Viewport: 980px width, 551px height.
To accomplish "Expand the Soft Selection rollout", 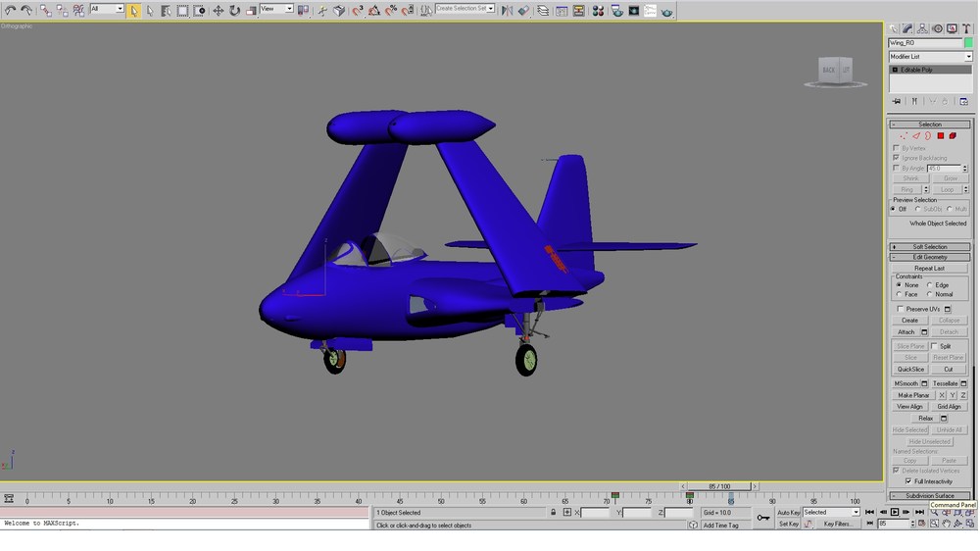I will 930,247.
